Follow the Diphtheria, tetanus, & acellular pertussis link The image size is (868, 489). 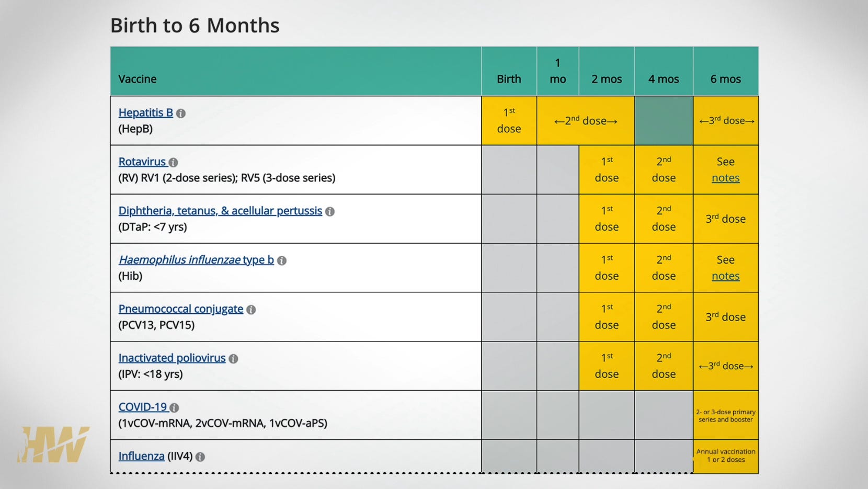click(x=220, y=211)
